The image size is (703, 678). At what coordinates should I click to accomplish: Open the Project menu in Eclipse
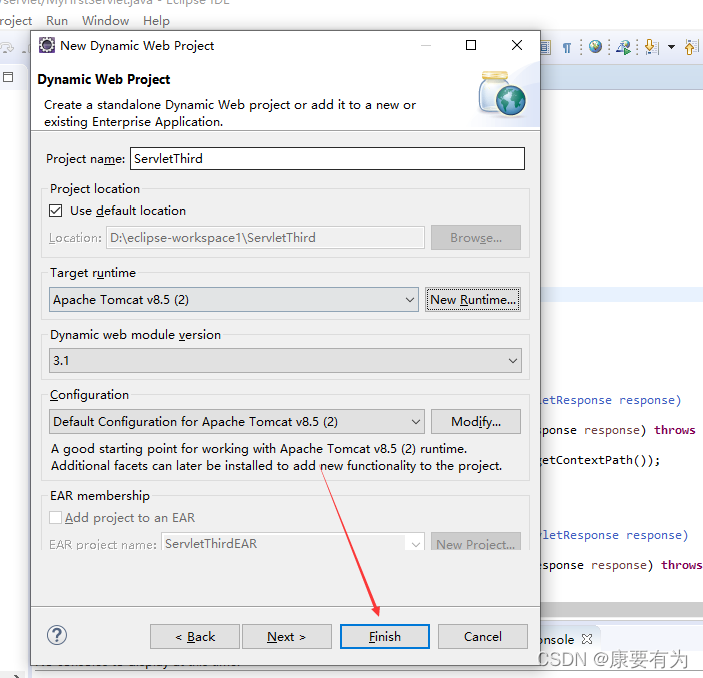click(x=16, y=21)
